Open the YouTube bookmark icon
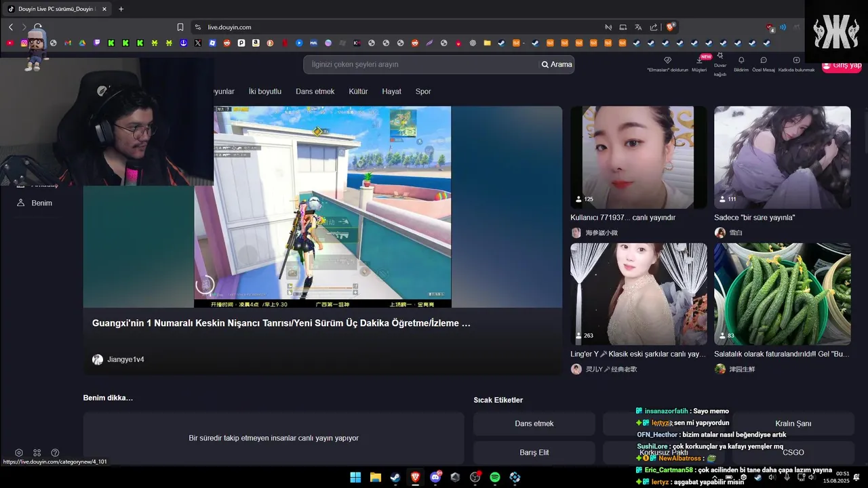Screen dimensions: 868x488 coord(9,43)
